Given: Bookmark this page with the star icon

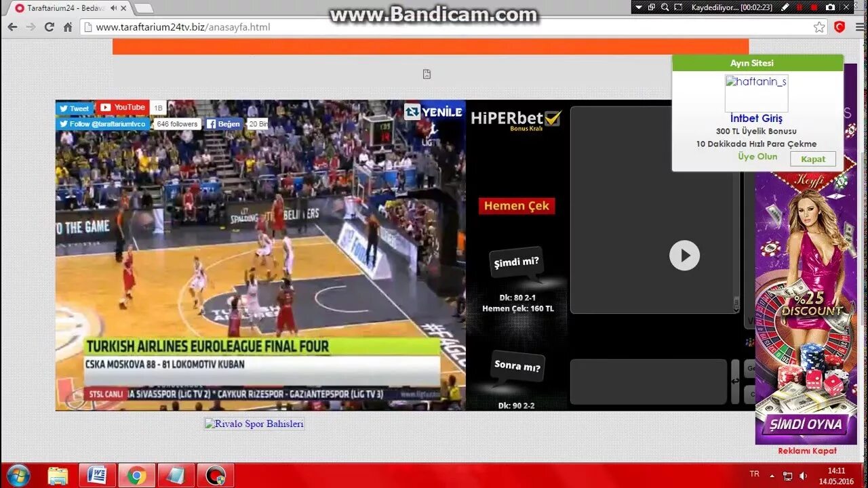Looking at the screenshot, I should click(x=819, y=27).
